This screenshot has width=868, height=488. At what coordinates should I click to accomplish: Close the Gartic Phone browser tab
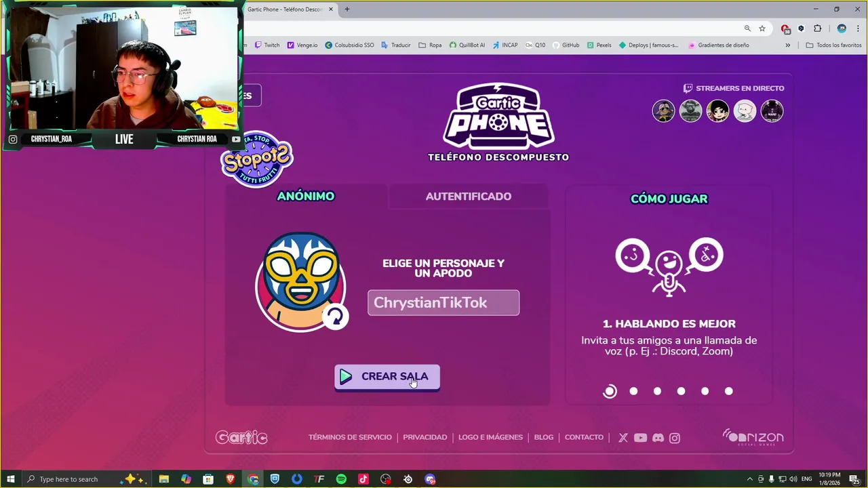(331, 9)
